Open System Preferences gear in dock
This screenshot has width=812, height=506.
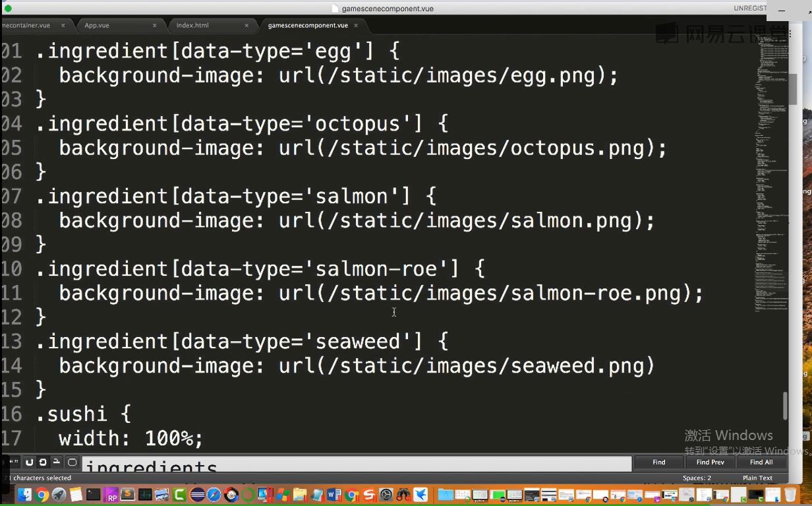point(386,495)
